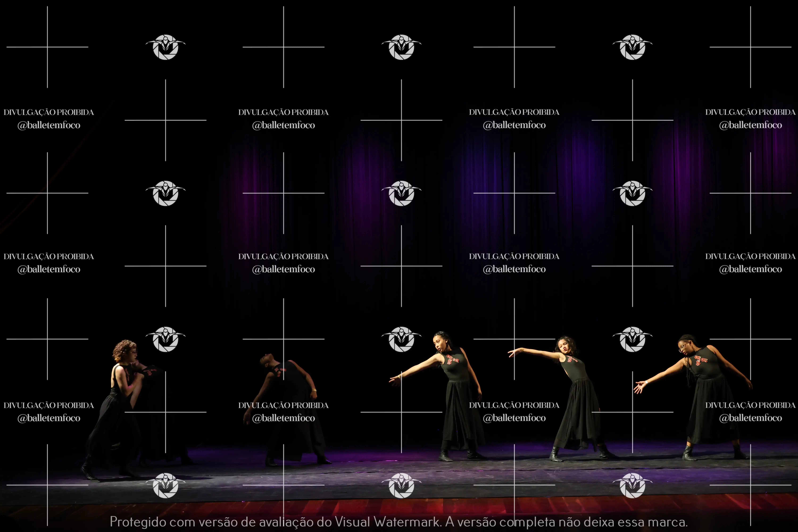
Task: Click DIVULGAÇÃO PROIBIDA text in the top-left corner
Action: (49, 112)
